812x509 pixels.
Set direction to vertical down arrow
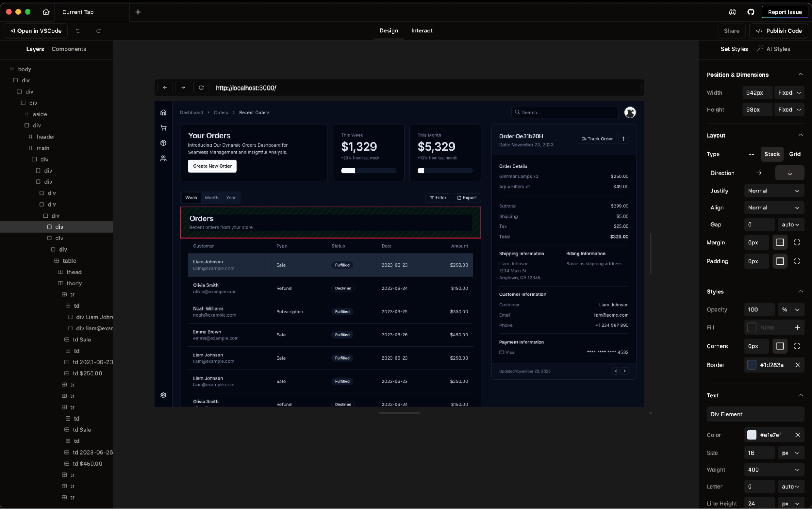click(x=789, y=173)
